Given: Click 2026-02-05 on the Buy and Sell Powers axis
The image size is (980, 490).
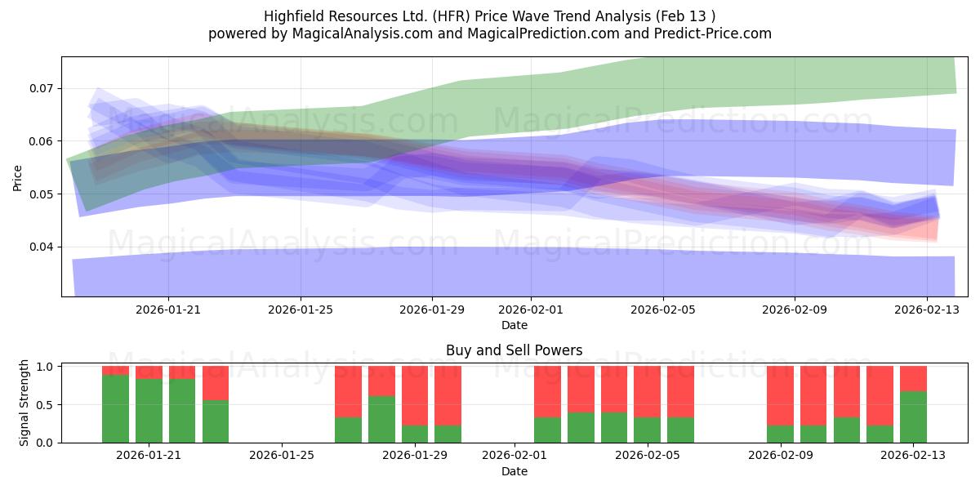Looking at the screenshot, I should [648, 456].
